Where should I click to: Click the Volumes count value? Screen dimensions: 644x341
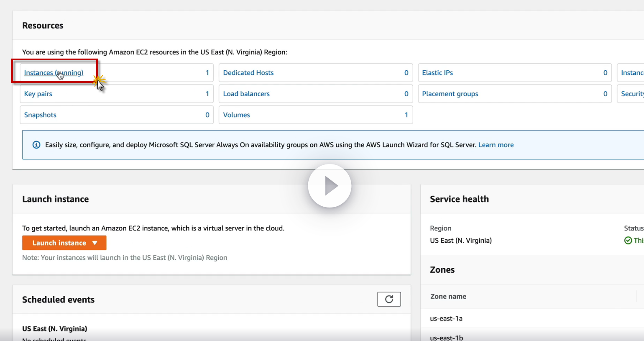coord(406,115)
